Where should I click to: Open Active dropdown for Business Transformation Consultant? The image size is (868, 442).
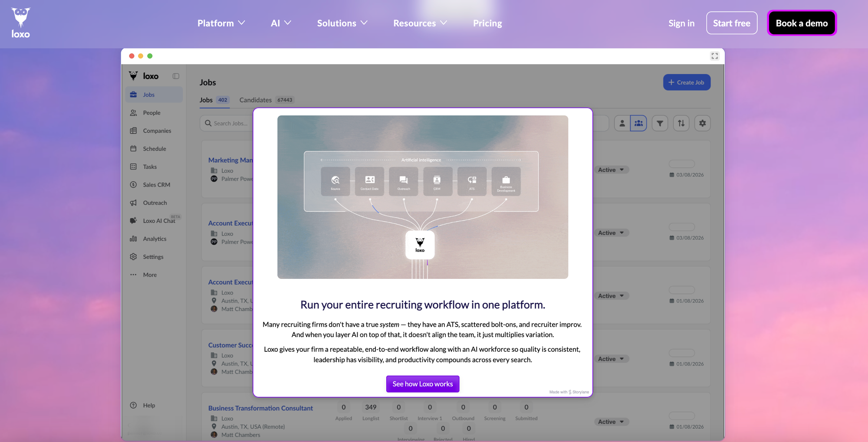coord(611,422)
